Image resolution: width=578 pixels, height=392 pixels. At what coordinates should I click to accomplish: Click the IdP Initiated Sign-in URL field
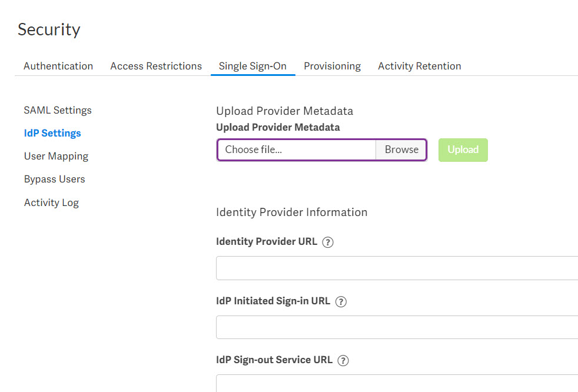[397, 327]
